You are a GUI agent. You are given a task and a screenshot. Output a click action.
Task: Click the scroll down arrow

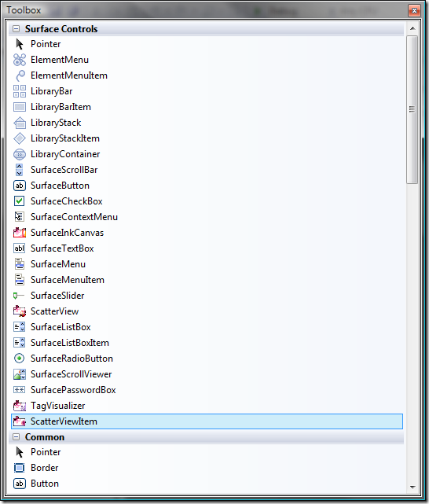point(412,487)
